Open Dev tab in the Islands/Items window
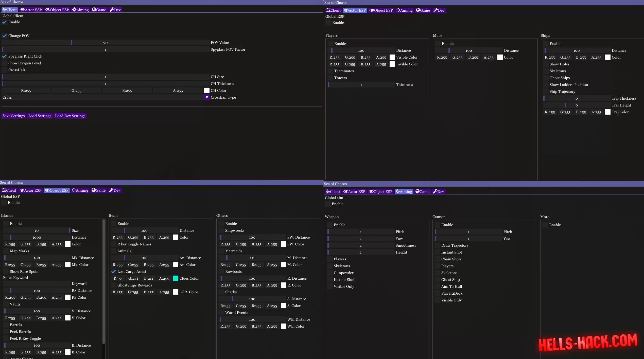Screen dimensions: 644x359 (x=114, y=190)
